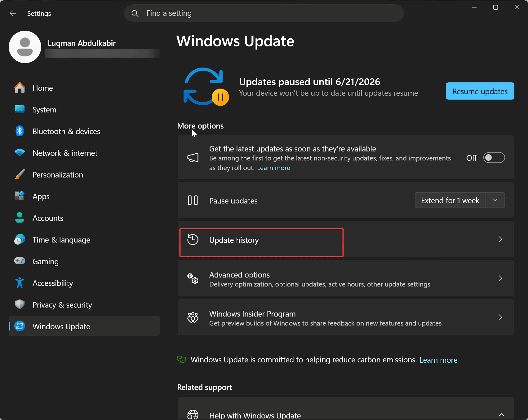Click the Extend for 1 week button
Viewport: 528px width, 420px height.
(x=450, y=200)
